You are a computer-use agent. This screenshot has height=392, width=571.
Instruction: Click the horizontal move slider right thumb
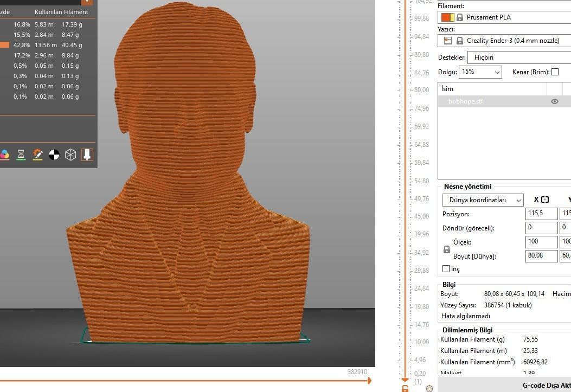[x=370, y=381]
